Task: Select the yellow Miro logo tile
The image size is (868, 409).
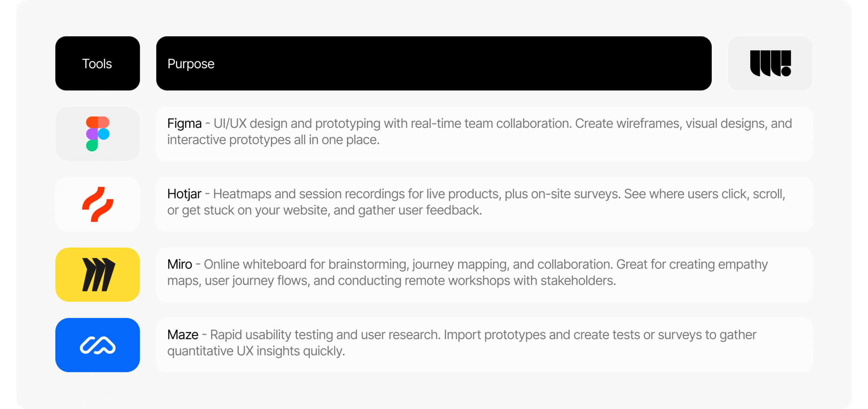Action: [97, 275]
